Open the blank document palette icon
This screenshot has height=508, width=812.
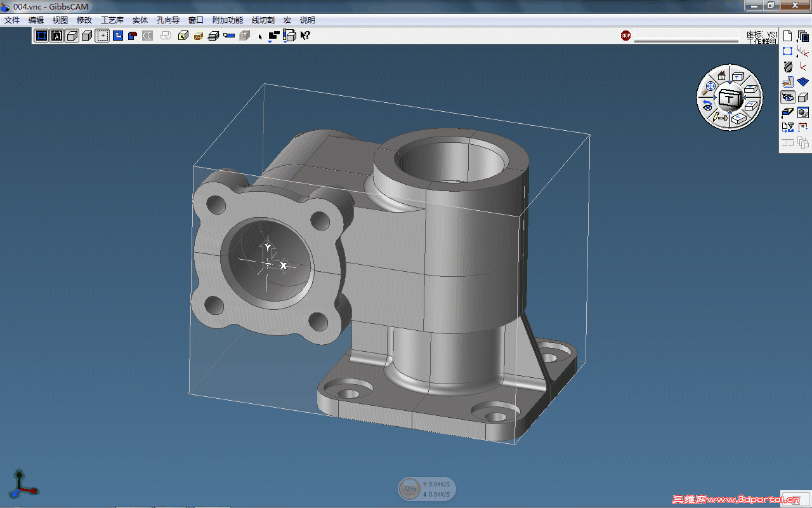788,36
